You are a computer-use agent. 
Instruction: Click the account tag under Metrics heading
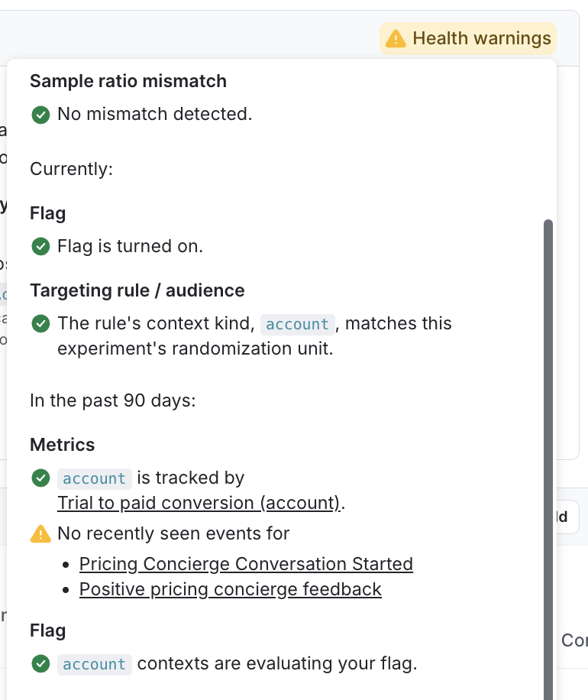(95, 478)
